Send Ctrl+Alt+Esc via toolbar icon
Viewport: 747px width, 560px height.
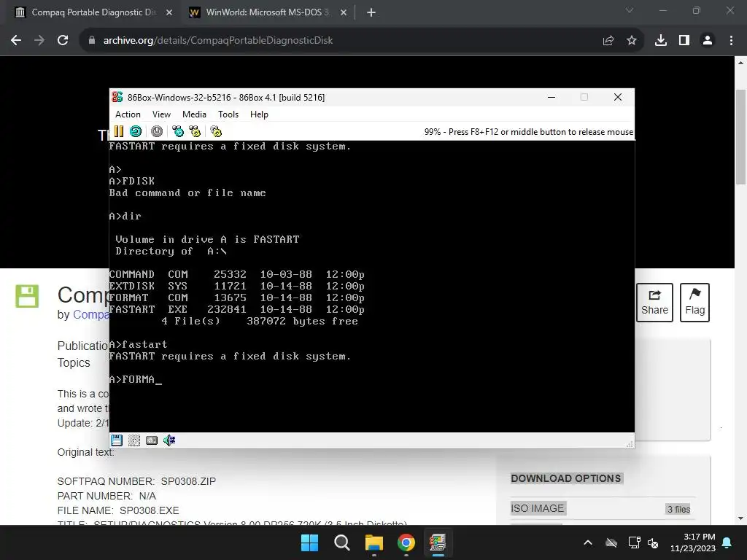pos(195,131)
